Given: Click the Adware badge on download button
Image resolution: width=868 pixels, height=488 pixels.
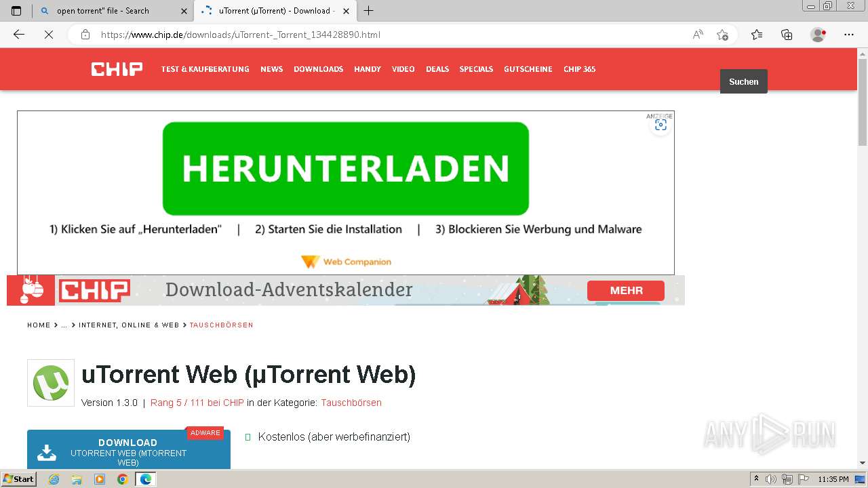Looking at the screenshot, I should (x=205, y=432).
